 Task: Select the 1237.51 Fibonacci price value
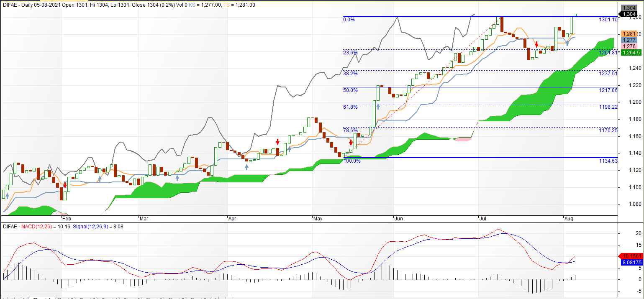[608, 73]
